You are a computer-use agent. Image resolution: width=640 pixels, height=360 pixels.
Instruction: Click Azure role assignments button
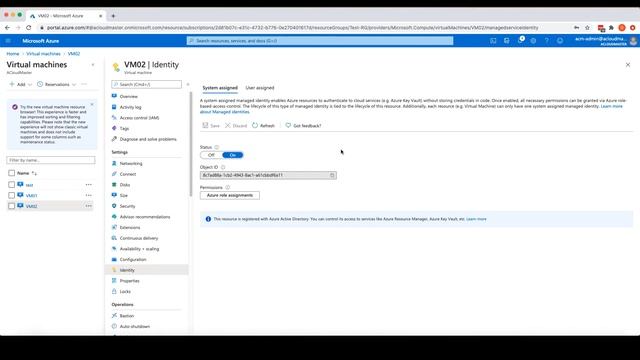(230, 196)
